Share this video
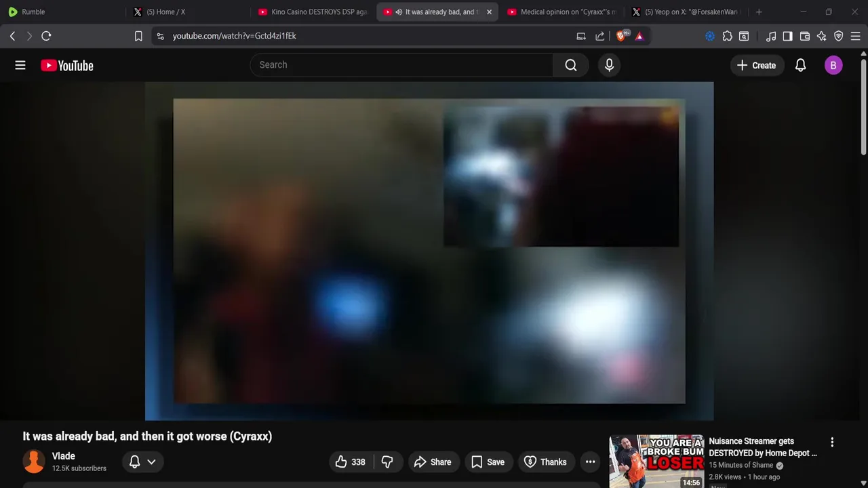 tap(433, 462)
